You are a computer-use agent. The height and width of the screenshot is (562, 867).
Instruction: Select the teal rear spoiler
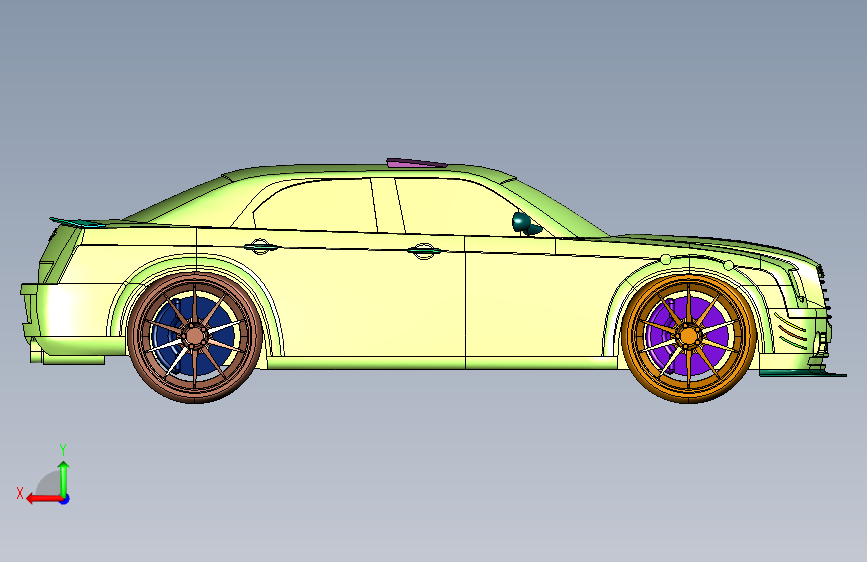[83, 222]
